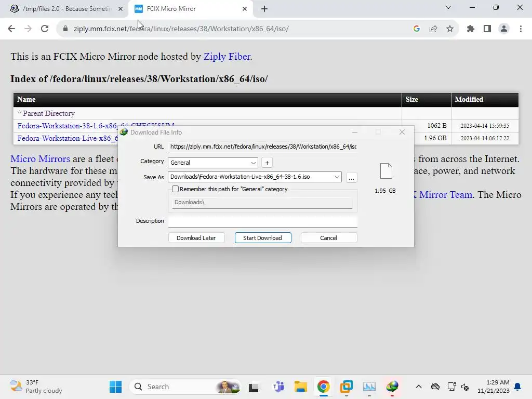The height and width of the screenshot is (399, 532).
Task: Click the browser address bar URL
Action: 181,29
